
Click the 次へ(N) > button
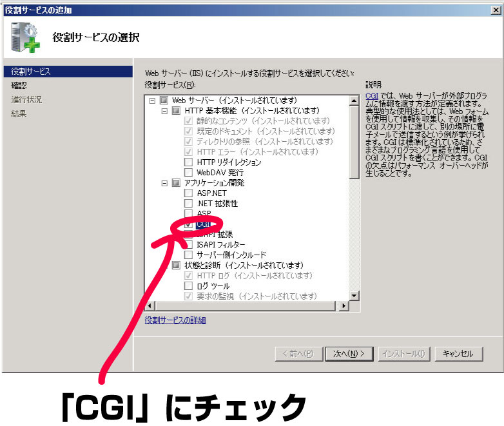coord(349,354)
